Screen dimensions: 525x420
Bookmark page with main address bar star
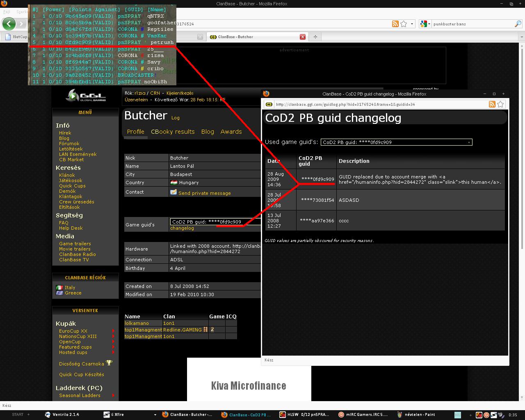(404, 24)
